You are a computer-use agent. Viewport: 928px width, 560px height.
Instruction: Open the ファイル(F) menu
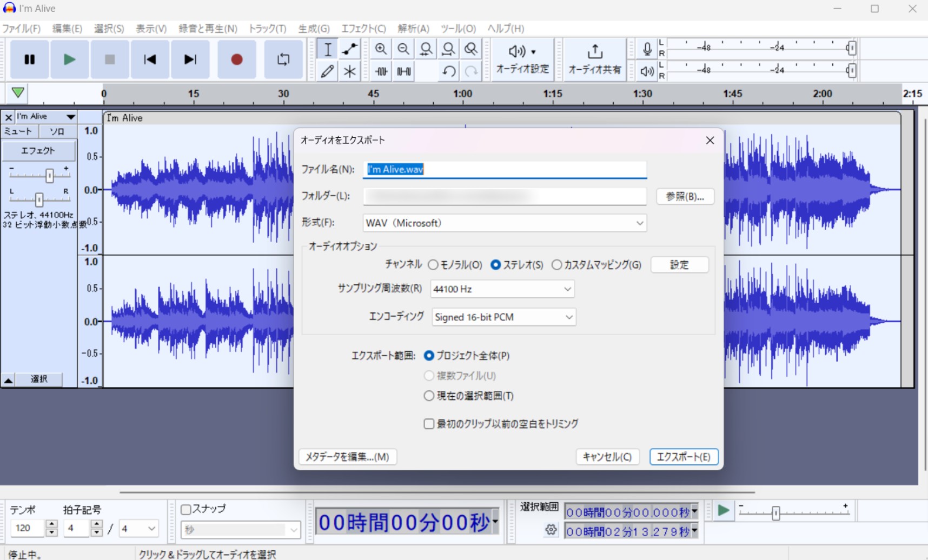[x=22, y=29]
